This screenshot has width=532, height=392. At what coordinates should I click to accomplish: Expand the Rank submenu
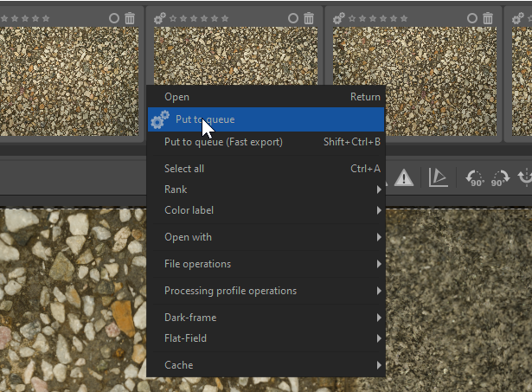pyautogui.click(x=266, y=190)
